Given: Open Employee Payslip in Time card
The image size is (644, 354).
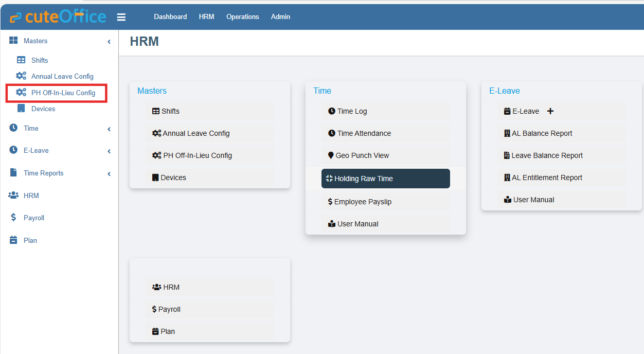Looking at the screenshot, I should (363, 202).
